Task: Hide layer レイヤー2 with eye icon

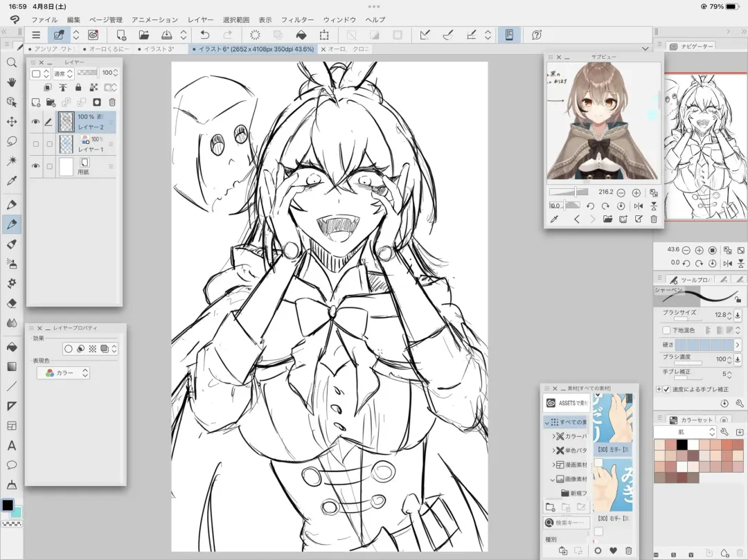Action: (x=35, y=123)
